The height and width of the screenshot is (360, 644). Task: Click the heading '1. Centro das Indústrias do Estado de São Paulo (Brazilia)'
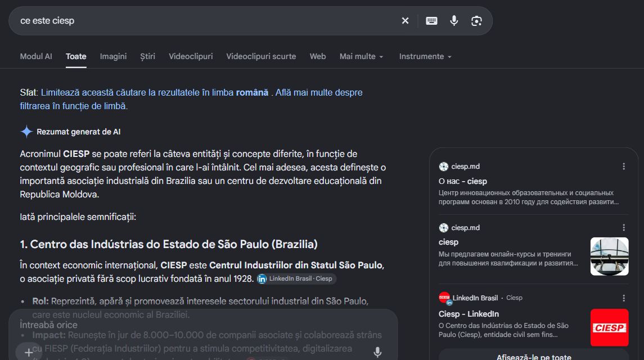click(169, 244)
